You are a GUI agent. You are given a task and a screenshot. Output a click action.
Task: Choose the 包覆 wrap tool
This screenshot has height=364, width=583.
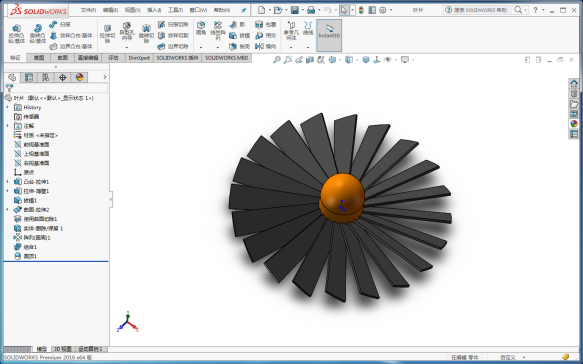265,25
